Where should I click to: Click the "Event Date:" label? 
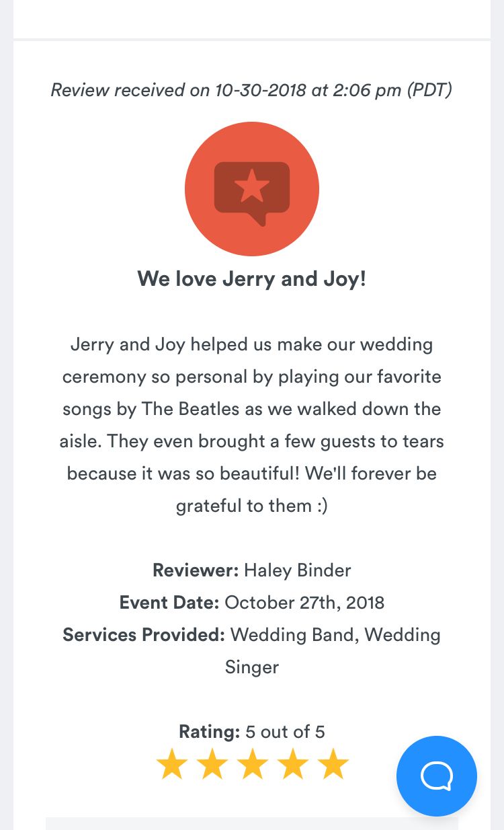tap(169, 602)
